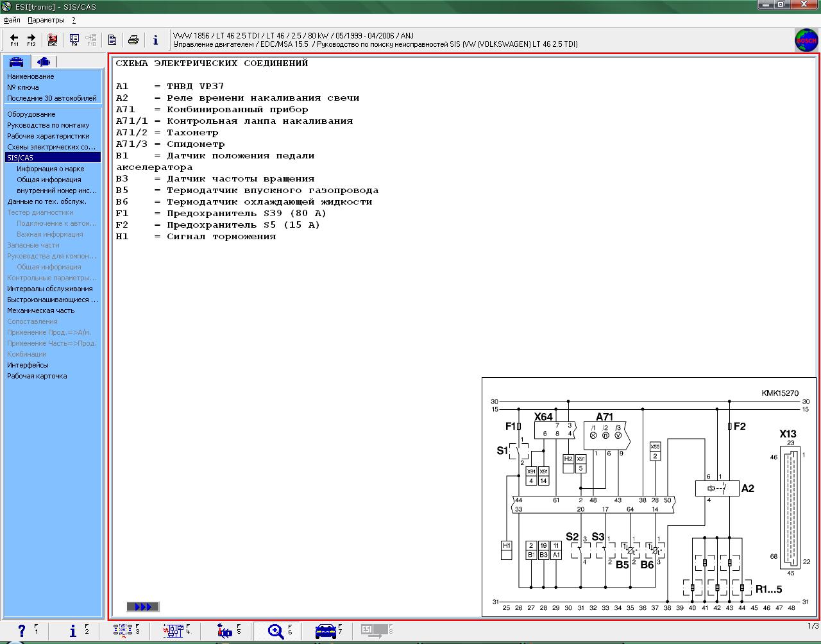This screenshot has height=644, width=821.
Task: Click the greyed F10 toolbar icon
Action: (x=91, y=40)
